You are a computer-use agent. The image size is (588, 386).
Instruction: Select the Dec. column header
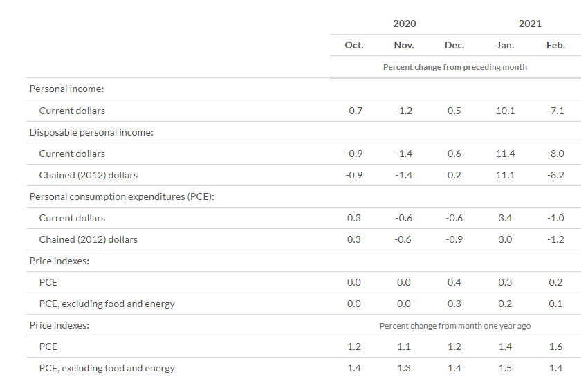tap(454, 45)
